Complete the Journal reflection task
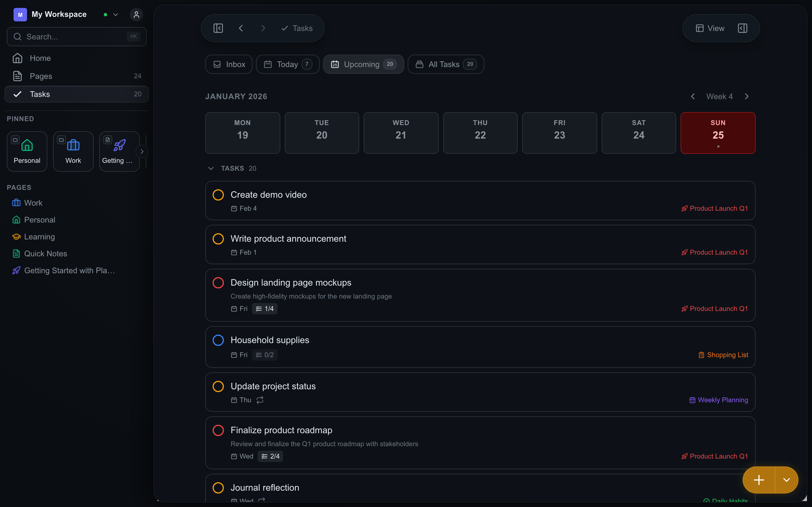Screen dimensions: 812x507 pyautogui.click(x=218, y=488)
